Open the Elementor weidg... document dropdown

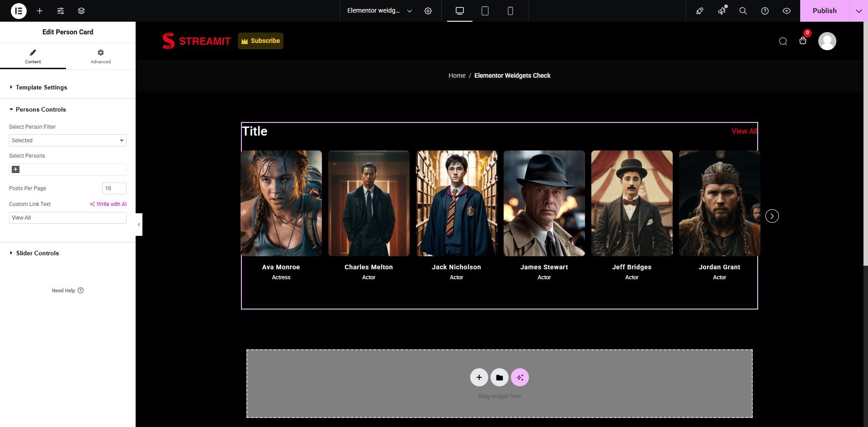pyautogui.click(x=379, y=11)
